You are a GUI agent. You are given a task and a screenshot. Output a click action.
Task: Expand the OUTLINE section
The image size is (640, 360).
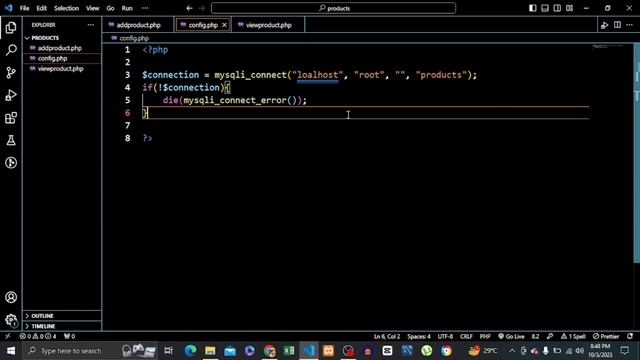click(62, 316)
